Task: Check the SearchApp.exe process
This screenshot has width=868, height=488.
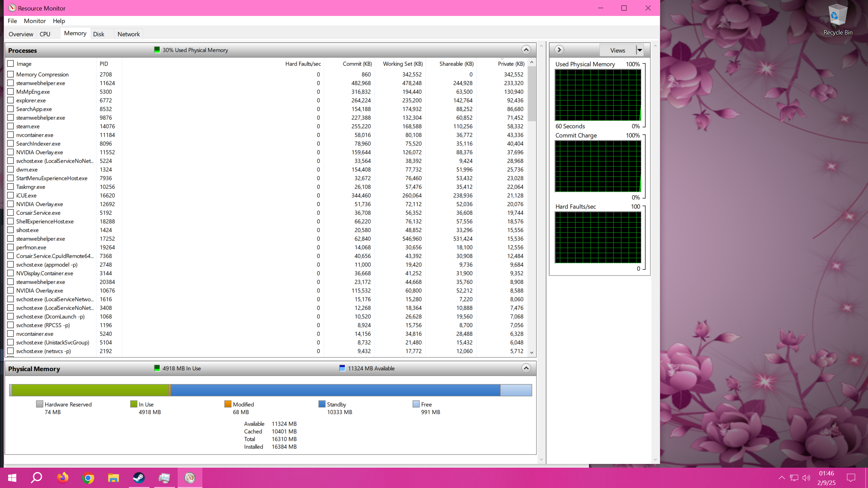Action: click(x=11, y=109)
